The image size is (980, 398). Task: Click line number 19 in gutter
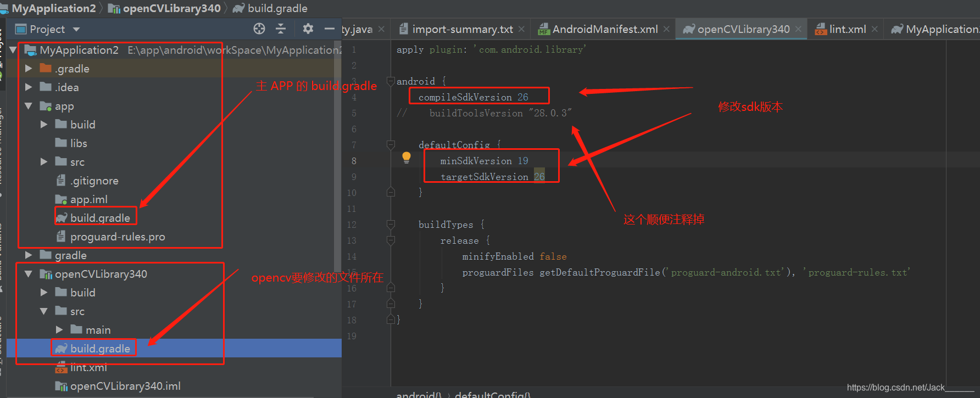pyautogui.click(x=352, y=336)
